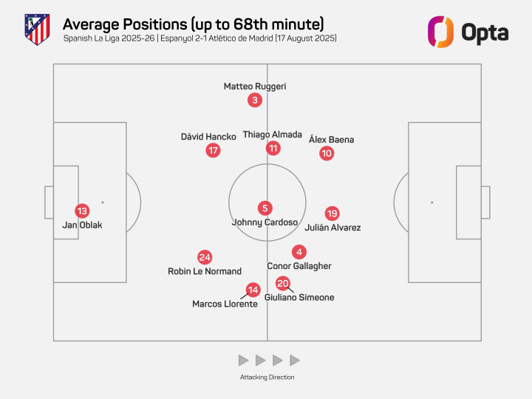Click the Opta logo icon
This screenshot has width=532, height=399.
pos(440,32)
